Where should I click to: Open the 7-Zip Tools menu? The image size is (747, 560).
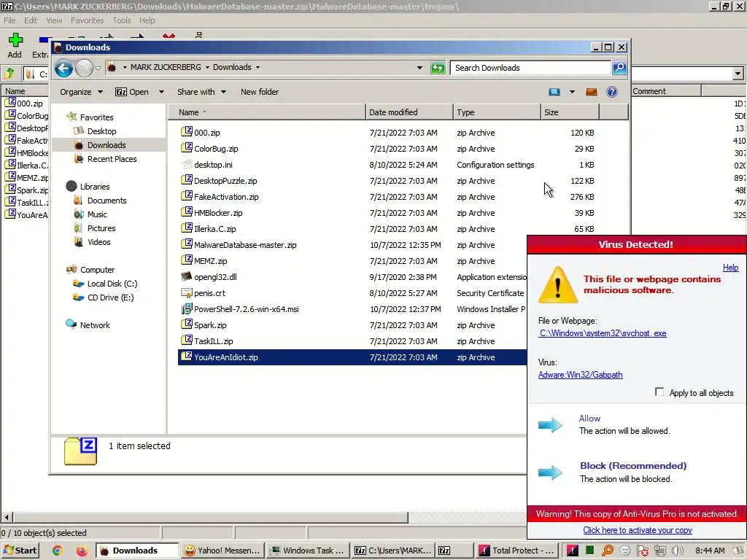[x=122, y=20]
